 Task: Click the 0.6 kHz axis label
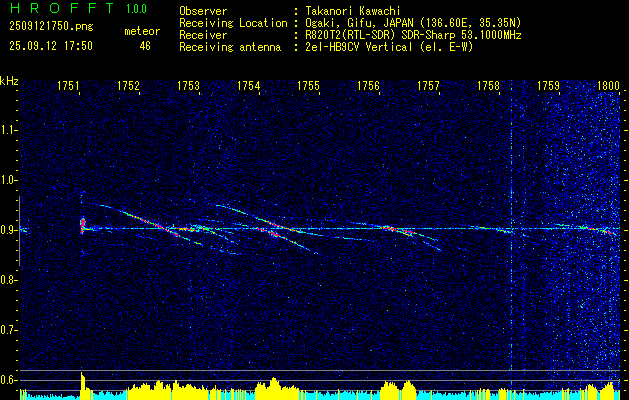point(8,380)
